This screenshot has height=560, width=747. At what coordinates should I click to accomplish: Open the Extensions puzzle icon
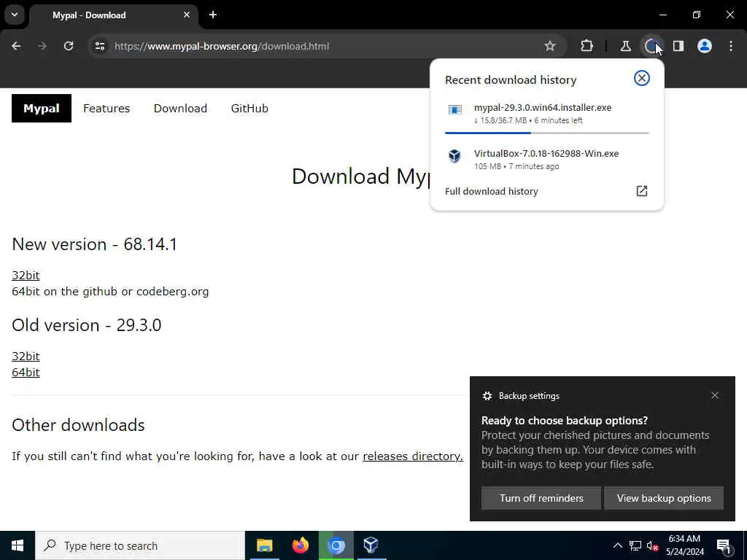click(587, 46)
